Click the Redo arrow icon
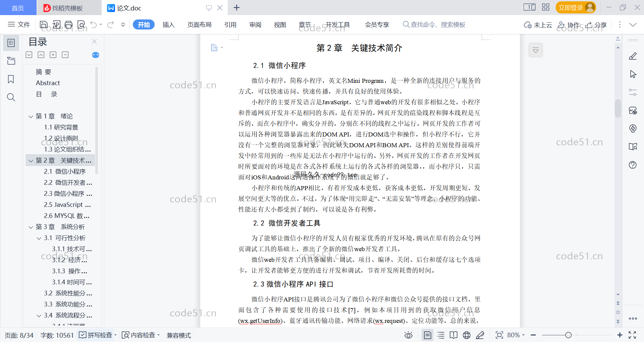This screenshot has width=644, height=342. pos(111,24)
